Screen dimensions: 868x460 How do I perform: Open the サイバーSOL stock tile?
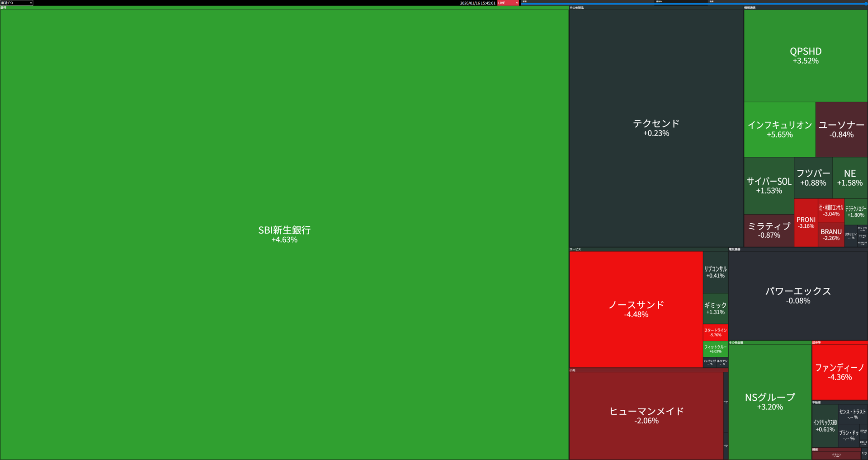pos(769,185)
